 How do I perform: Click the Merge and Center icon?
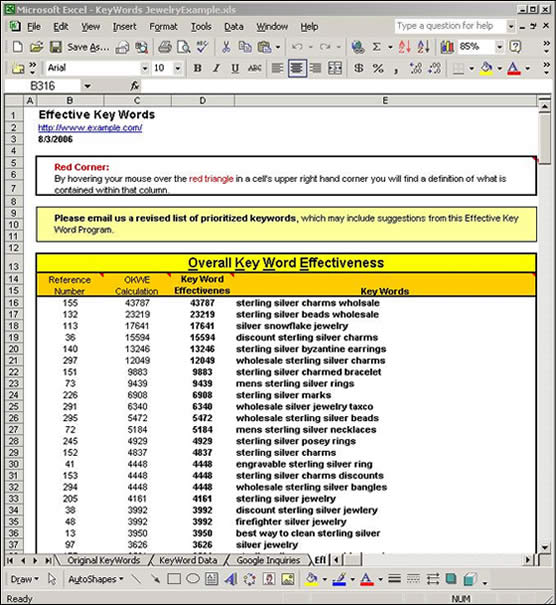tap(335, 68)
